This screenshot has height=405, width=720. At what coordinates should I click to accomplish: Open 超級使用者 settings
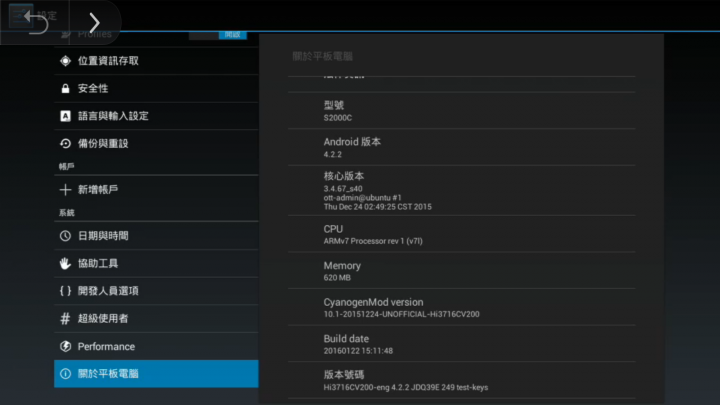tap(156, 318)
